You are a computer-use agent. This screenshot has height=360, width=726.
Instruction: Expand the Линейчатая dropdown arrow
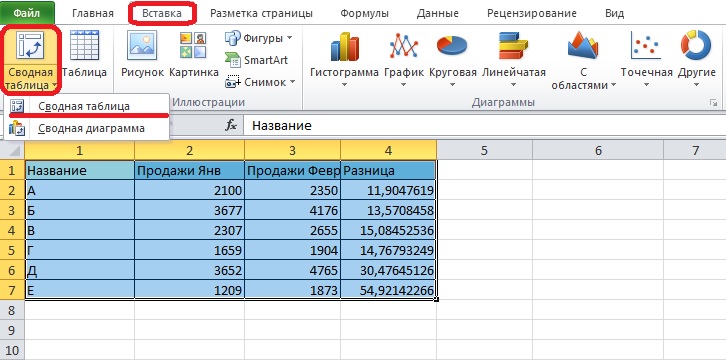tap(513, 85)
